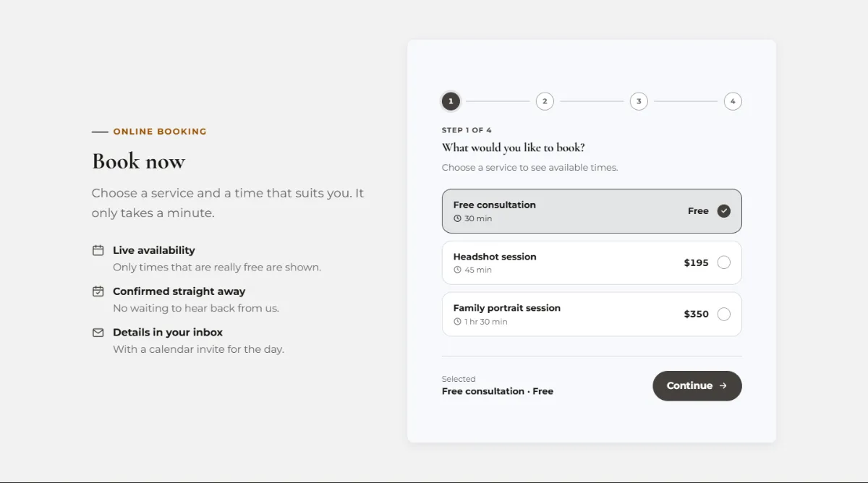Viewport: 868px width, 483px height.
Task: Jump to step 2 in the progress indicator
Action: [x=545, y=101]
